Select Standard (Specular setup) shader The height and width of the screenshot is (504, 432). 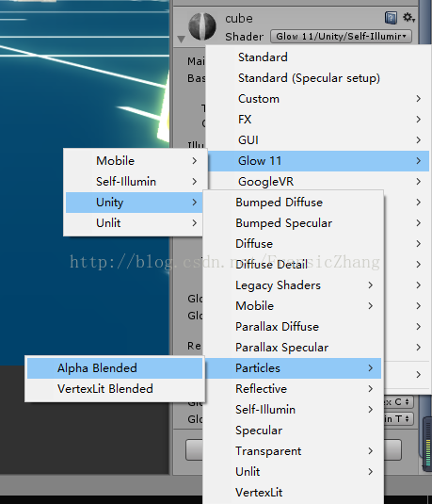coord(317,78)
